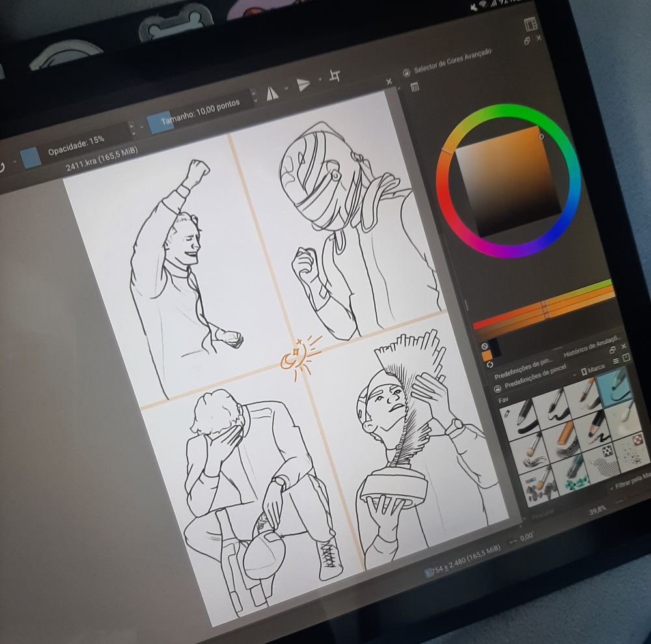Open horizontal mirror options arrow
The height and width of the screenshot is (644, 651).
[x=287, y=88]
